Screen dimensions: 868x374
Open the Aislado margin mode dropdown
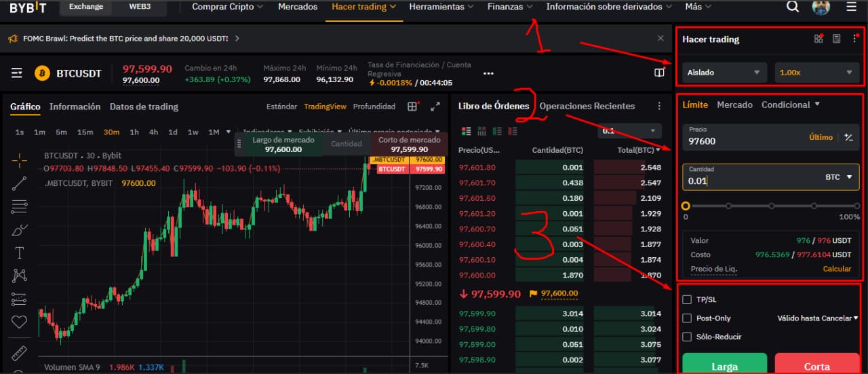coord(724,72)
